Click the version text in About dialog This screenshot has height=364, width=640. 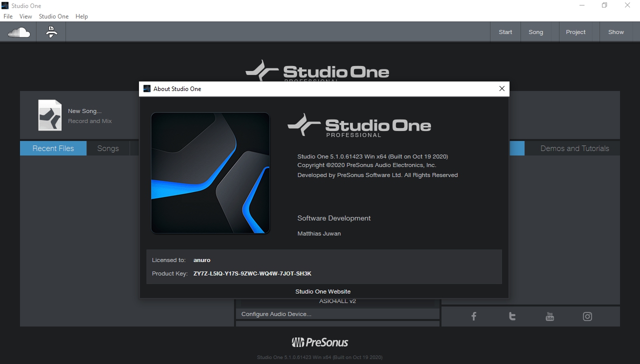pos(372,156)
